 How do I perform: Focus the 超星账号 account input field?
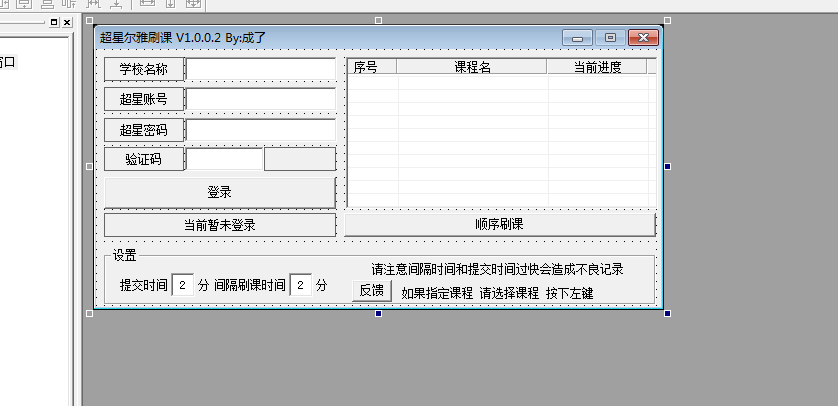click(261, 99)
